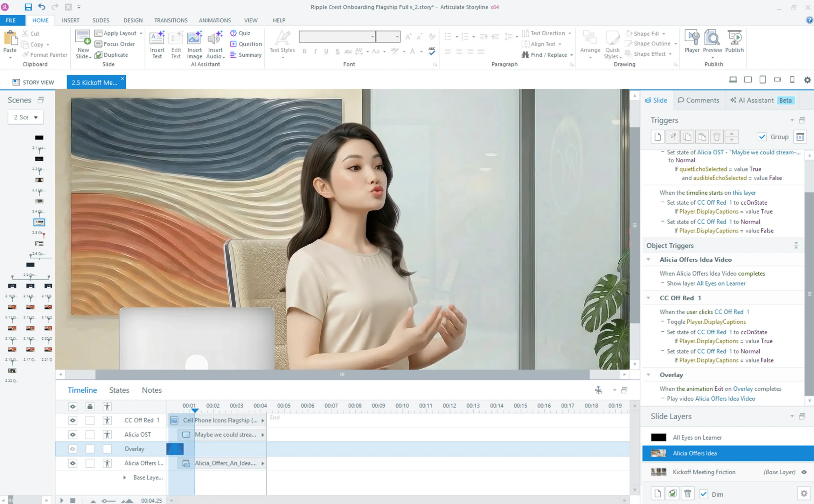Hide the Alicia OST timeline object

[72, 434]
